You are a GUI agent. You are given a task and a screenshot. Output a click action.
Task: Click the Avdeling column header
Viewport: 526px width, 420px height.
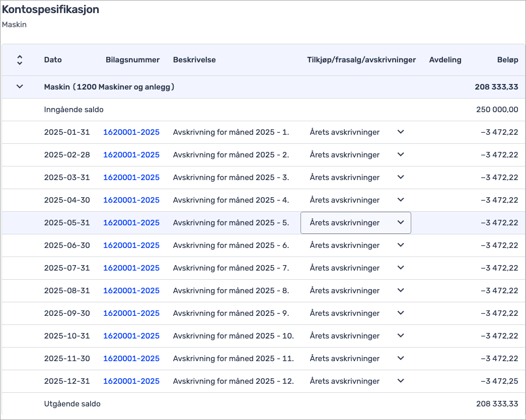point(445,60)
